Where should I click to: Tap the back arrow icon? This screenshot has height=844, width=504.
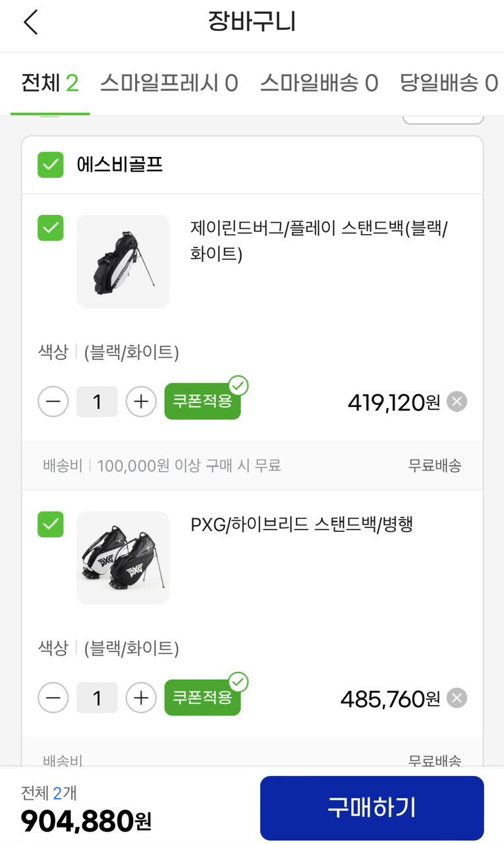(x=30, y=22)
